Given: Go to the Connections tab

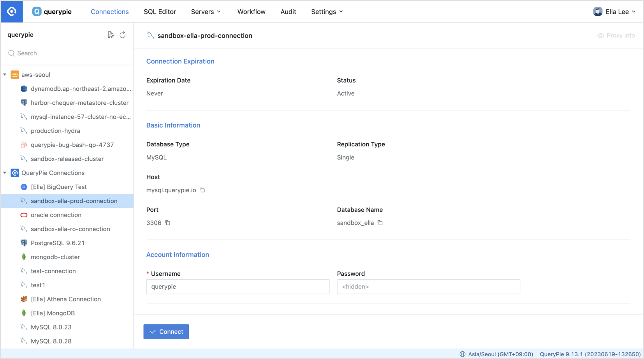Looking at the screenshot, I should [110, 12].
